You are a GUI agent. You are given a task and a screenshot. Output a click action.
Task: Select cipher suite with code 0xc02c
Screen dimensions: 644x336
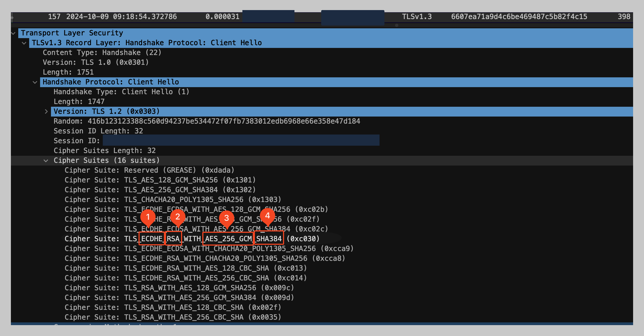click(x=196, y=229)
